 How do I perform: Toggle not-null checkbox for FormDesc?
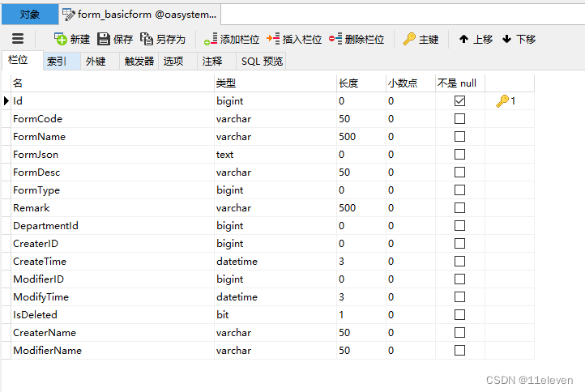459,172
